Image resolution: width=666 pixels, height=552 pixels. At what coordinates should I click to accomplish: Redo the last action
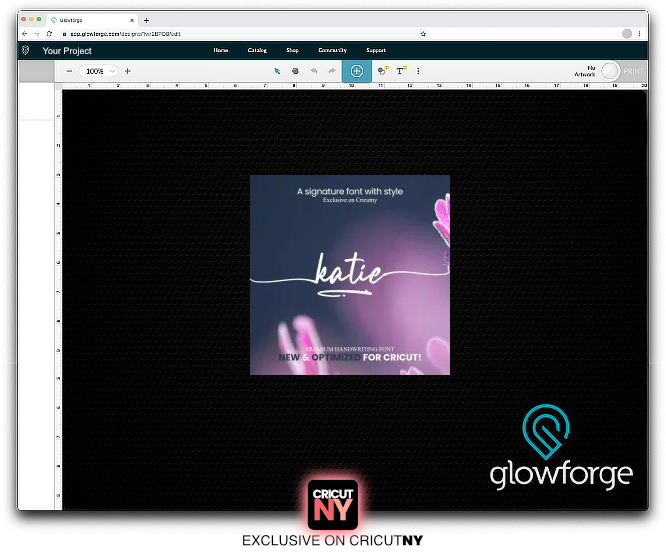[x=332, y=71]
